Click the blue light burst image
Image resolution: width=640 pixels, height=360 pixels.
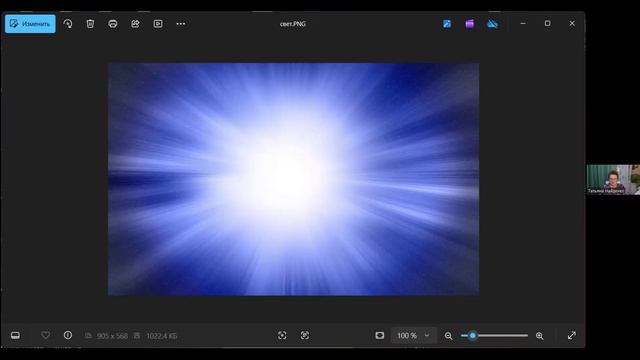293,179
